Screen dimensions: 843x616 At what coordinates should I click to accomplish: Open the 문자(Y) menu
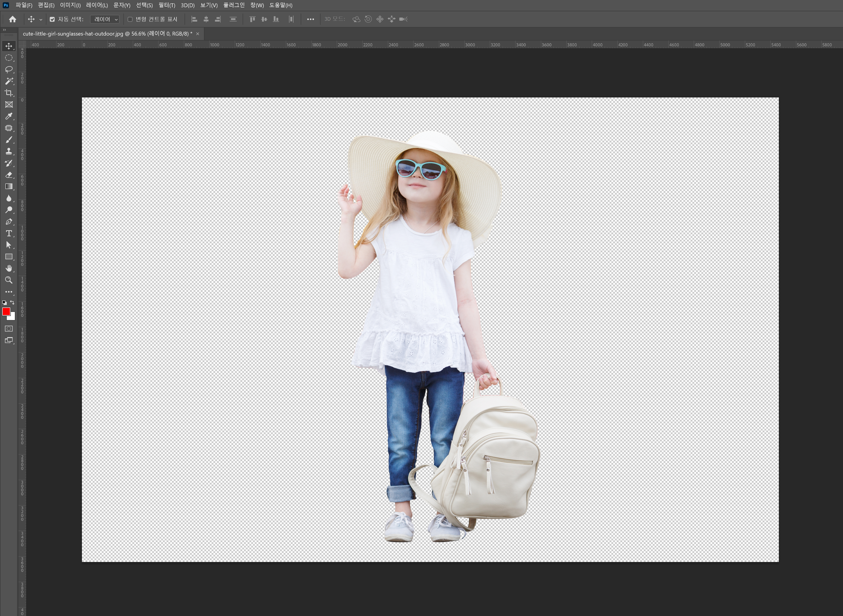(122, 5)
